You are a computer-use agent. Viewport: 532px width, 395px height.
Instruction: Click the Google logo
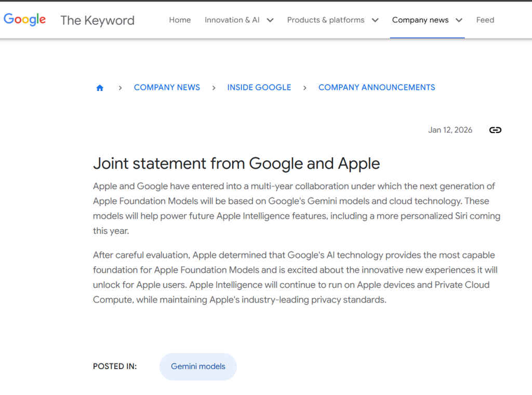coord(24,20)
